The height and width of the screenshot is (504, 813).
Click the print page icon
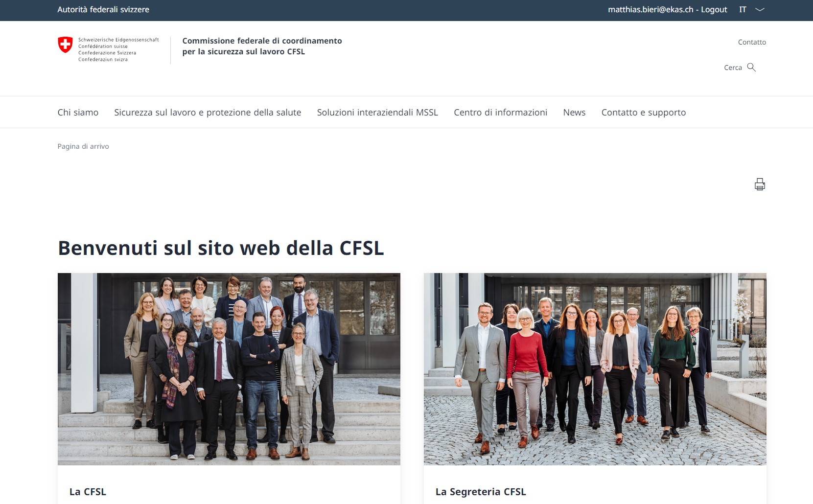pos(760,184)
